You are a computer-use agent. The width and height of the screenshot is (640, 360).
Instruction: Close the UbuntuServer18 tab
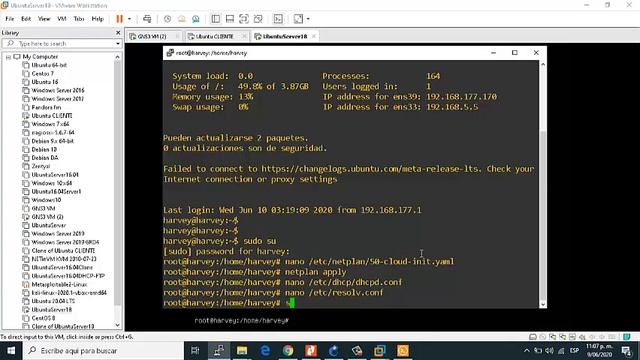pyautogui.click(x=313, y=36)
